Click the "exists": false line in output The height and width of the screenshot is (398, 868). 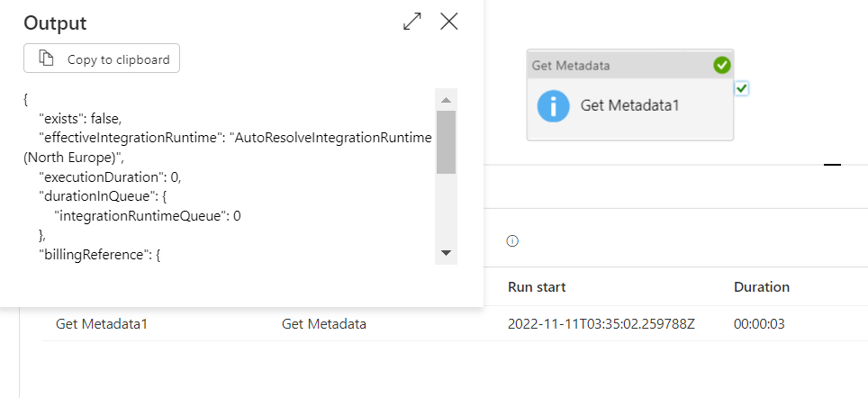coord(80,119)
